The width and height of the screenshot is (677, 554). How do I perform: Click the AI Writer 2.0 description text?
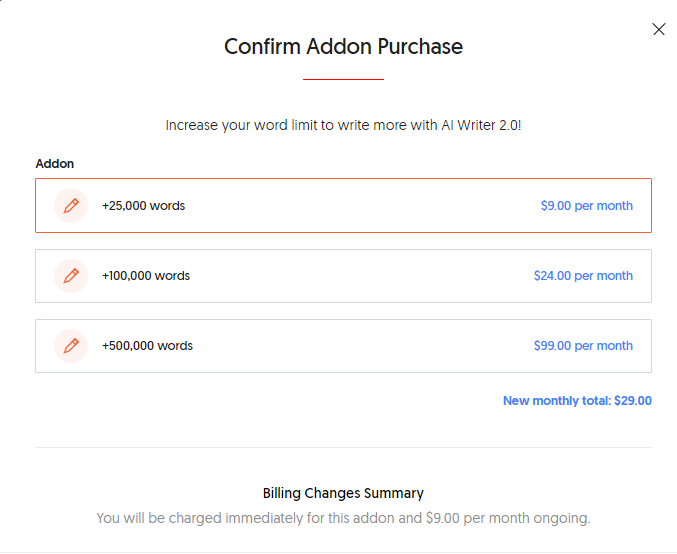(x=343, y=126)
